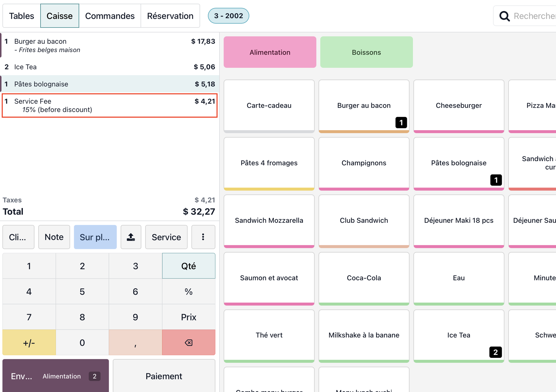Open the Réservation tab
Image resolution: width=556 pixels, height=392 pixels.
[x=170, y=16]
